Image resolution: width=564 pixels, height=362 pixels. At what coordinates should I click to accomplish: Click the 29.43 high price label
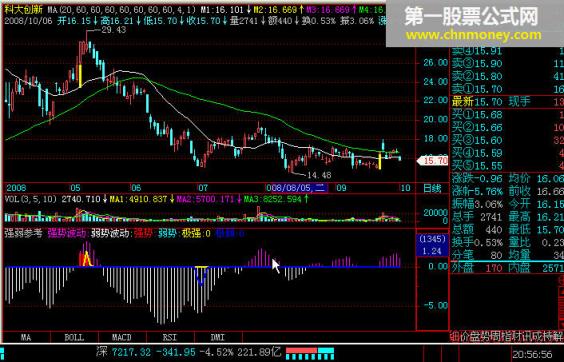[x=114, y=30]
